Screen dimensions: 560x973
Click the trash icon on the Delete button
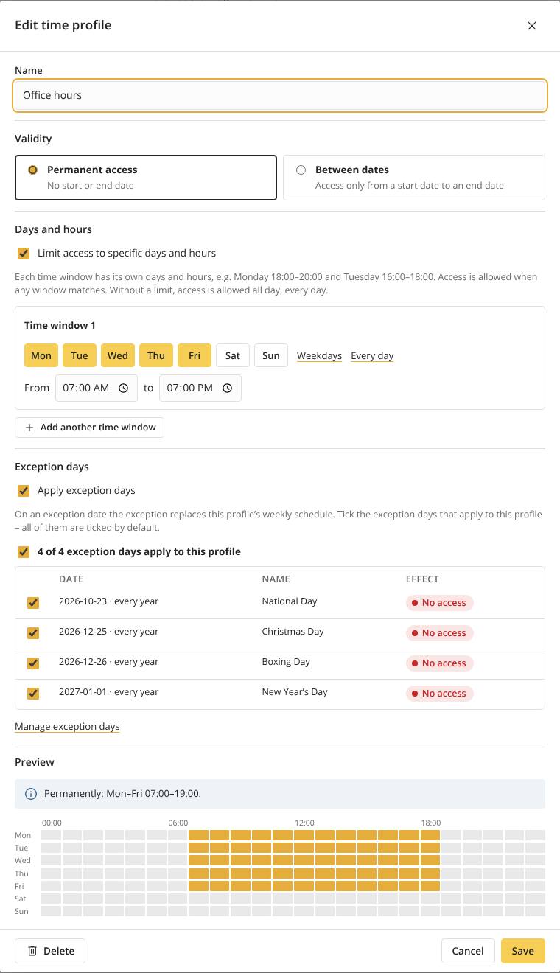point(32,951)
